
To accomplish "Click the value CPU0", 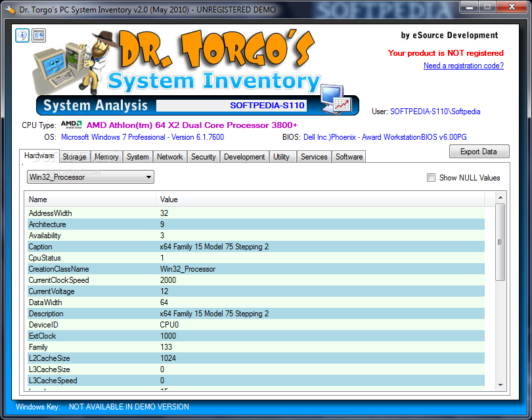I will (169, 325).
